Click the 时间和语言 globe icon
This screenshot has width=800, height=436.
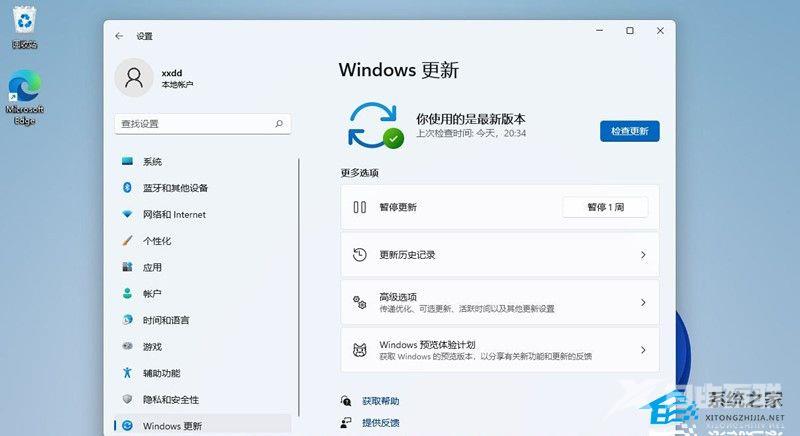pos(128,320)
